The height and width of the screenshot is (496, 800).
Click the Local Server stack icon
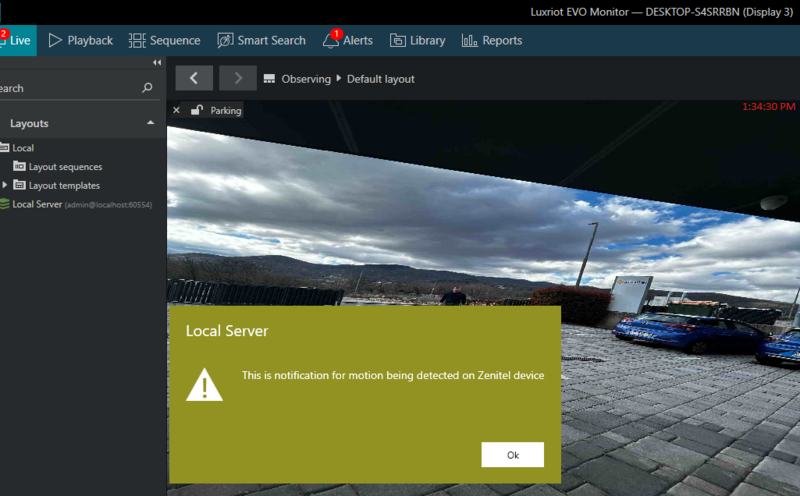click(4, 204)
